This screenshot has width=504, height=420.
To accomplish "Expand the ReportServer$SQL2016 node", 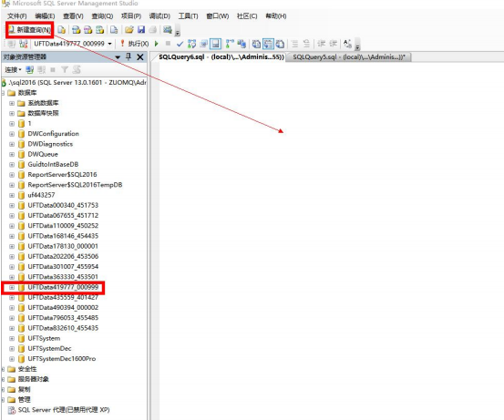I will point(12,175).
